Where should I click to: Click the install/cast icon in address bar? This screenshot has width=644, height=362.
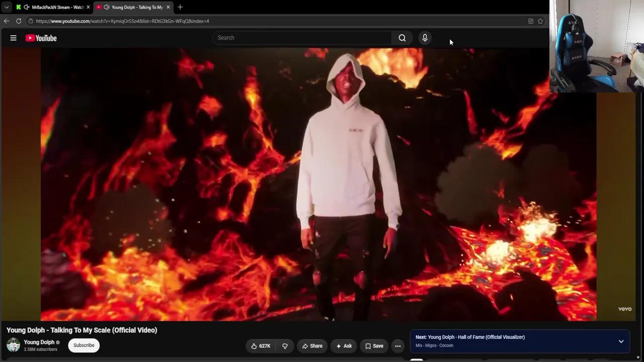[x=531, y=21]
